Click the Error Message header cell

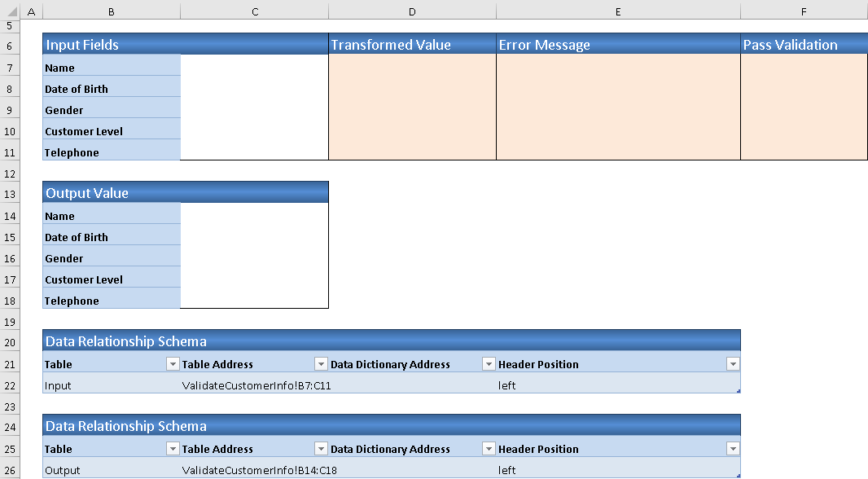coord(618,45)
